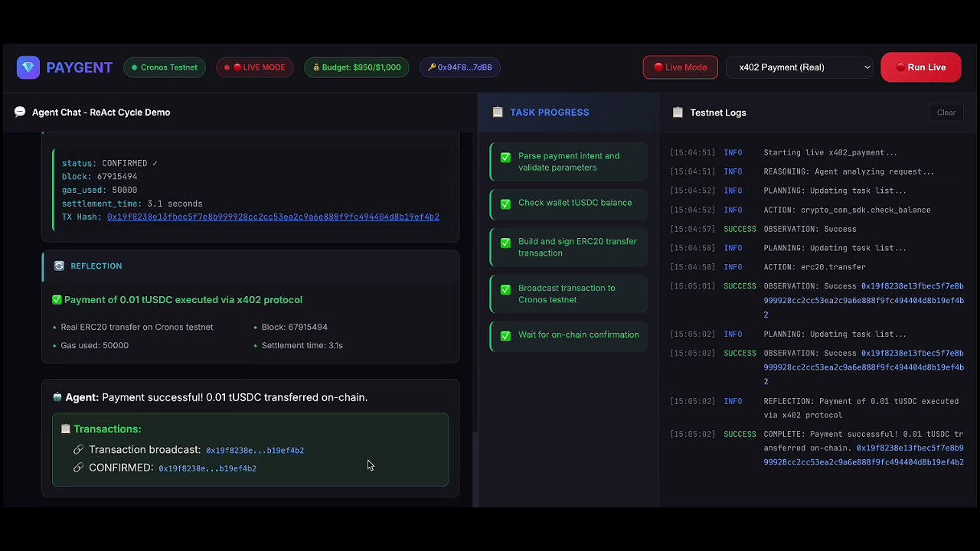This screenshot has width=980, height=551.
Task: Click the Budget $950/$1,000 badge
Action: 357,67
